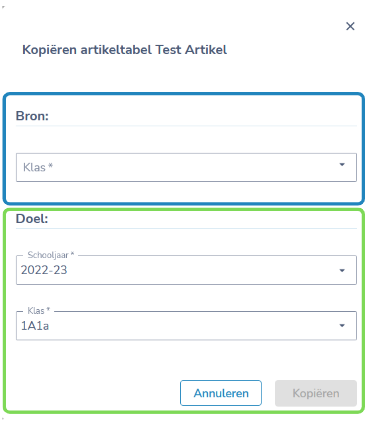Click the Annuleren button
This screenshot has height=422, width=373.
pyautogui.click(x=221, y=393)
